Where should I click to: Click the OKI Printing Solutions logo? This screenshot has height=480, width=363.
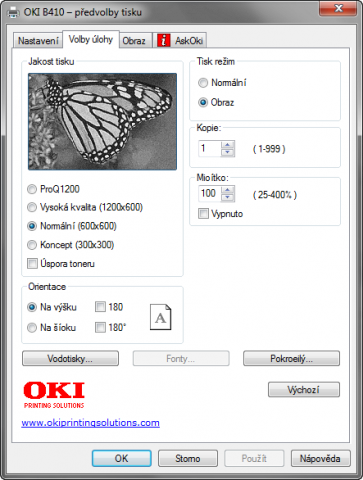[54, 395]
